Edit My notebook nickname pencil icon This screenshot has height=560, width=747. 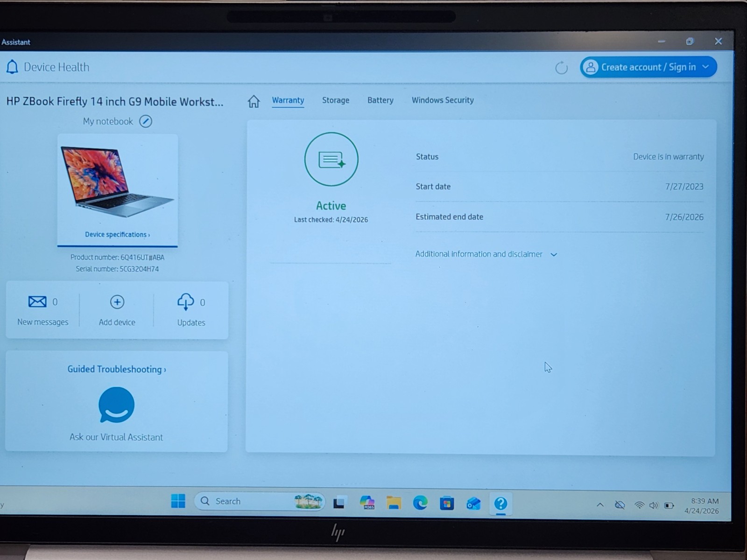[x=146, y=121]
